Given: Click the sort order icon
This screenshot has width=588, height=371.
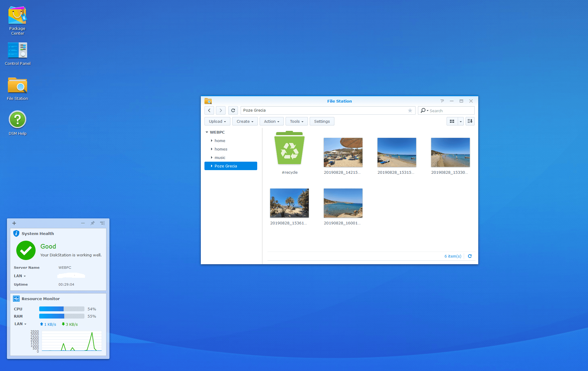Looking at the screenshot, I should click(x=470, y=121).
